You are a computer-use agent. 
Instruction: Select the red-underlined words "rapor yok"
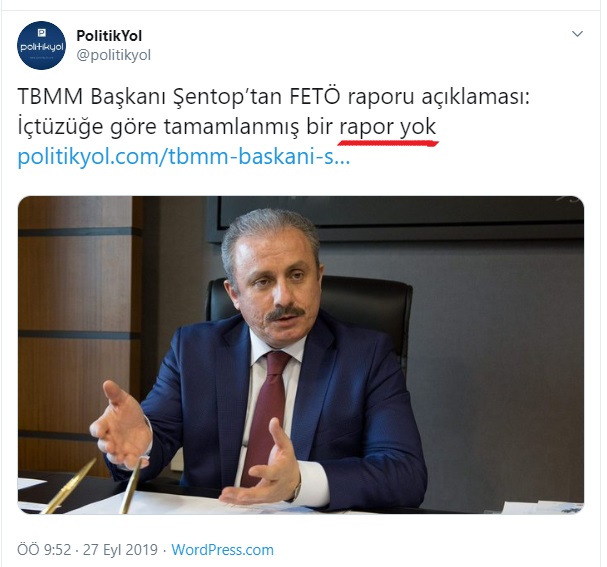(x=388, y=127)
